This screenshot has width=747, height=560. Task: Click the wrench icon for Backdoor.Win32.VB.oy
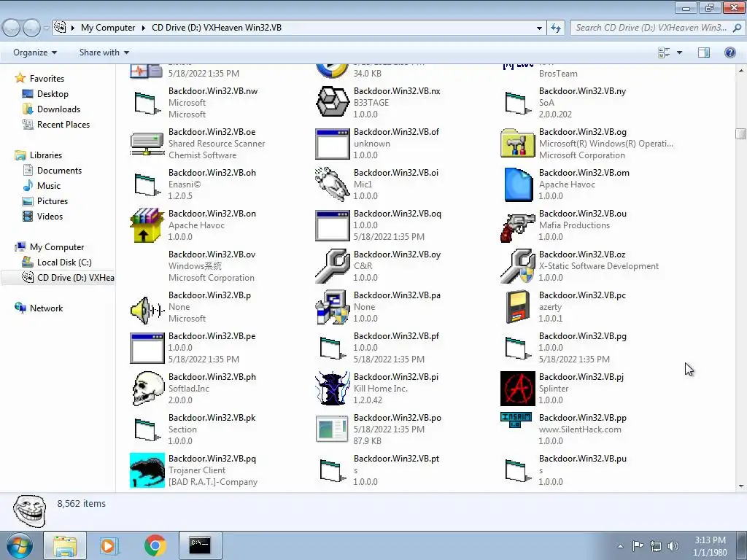click(x=333, y=266)
